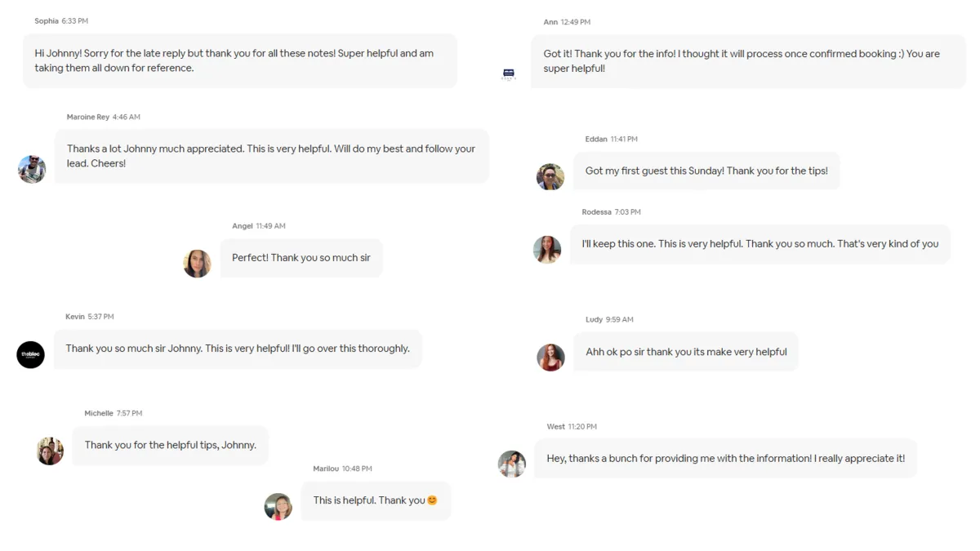Click Maroine Rey's profile avatar
Screen dimensions: 980x551
coord(32,169)
